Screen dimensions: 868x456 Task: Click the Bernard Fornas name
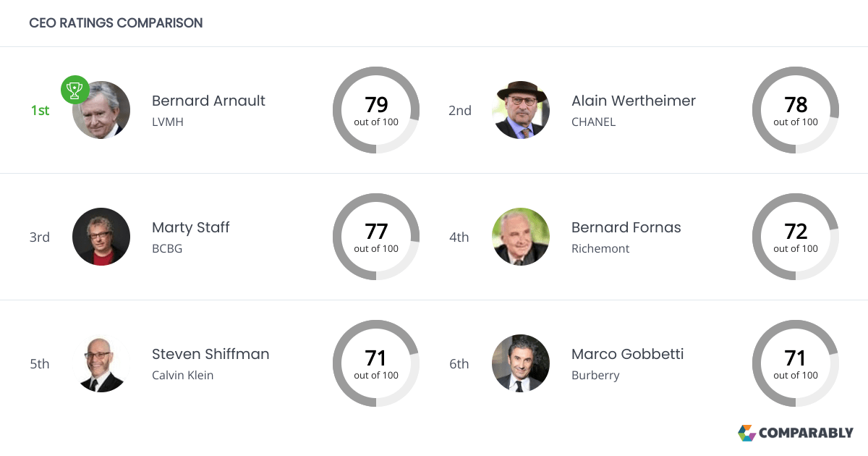coord(626,227)
